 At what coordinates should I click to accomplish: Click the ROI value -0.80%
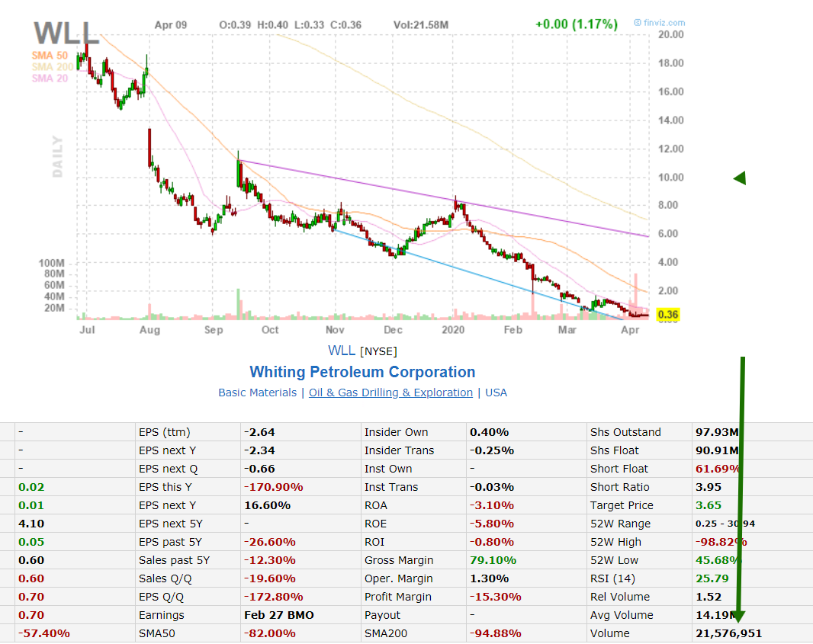point(492,542)
